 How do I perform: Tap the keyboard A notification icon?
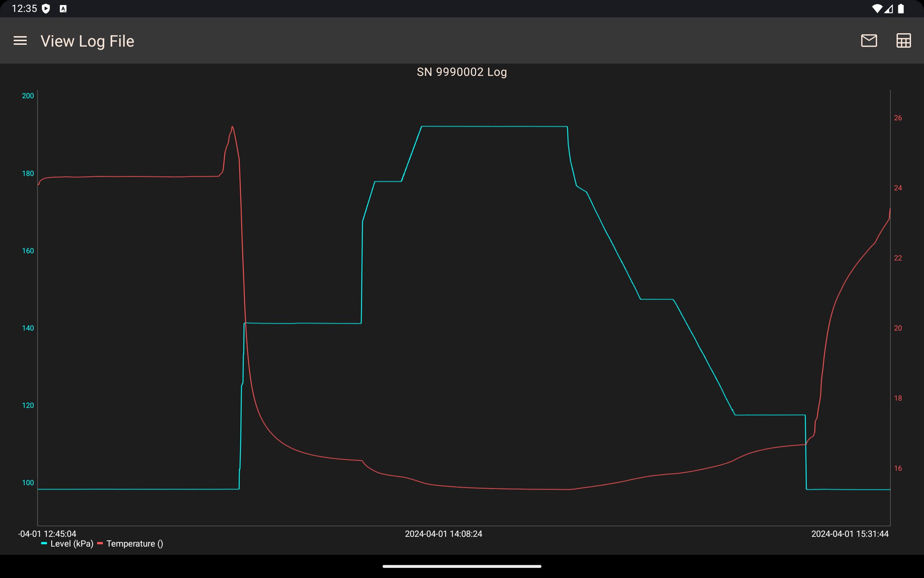63,9
